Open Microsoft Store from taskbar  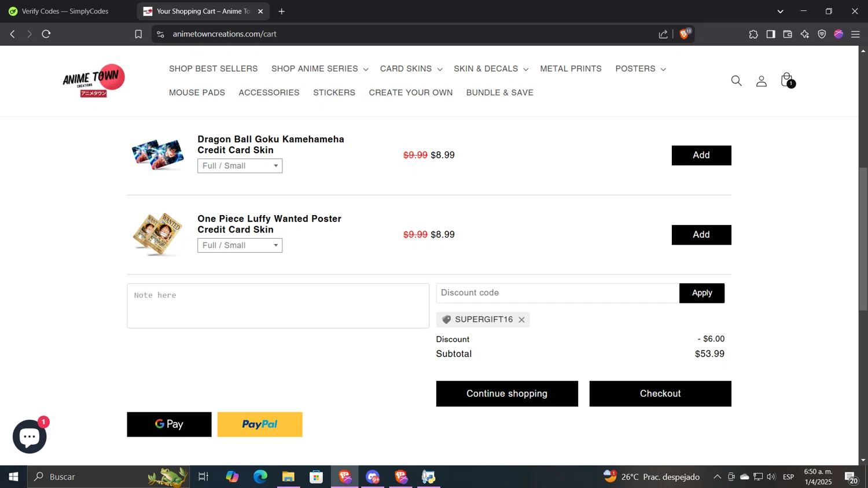click(316, 476)
